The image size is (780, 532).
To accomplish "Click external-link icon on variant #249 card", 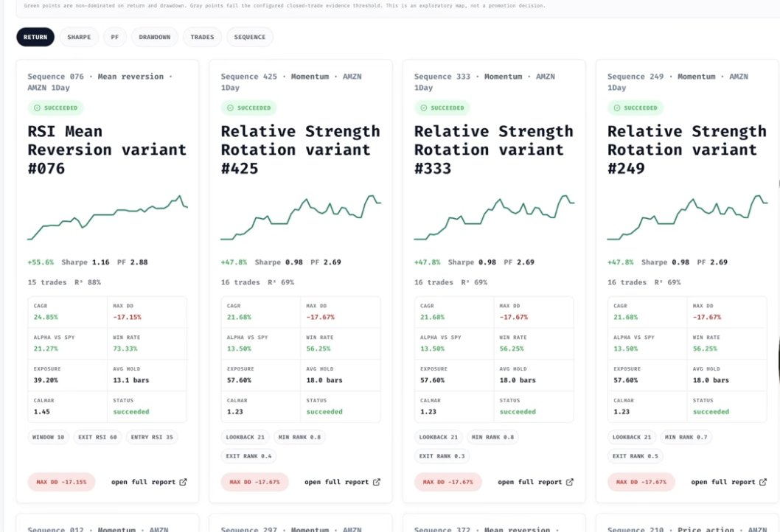I will pos(763,482).
